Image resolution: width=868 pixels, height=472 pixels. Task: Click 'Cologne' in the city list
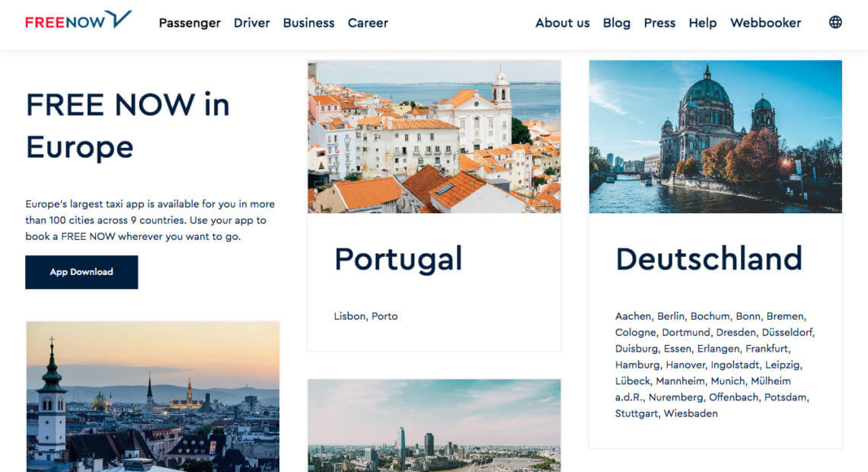[635, 332]
